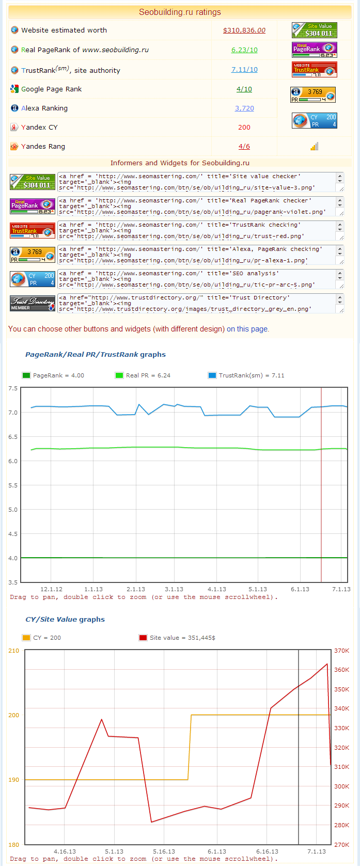
Task: Click the dark green PageRank legend swatch
Action: click(26, 375)
